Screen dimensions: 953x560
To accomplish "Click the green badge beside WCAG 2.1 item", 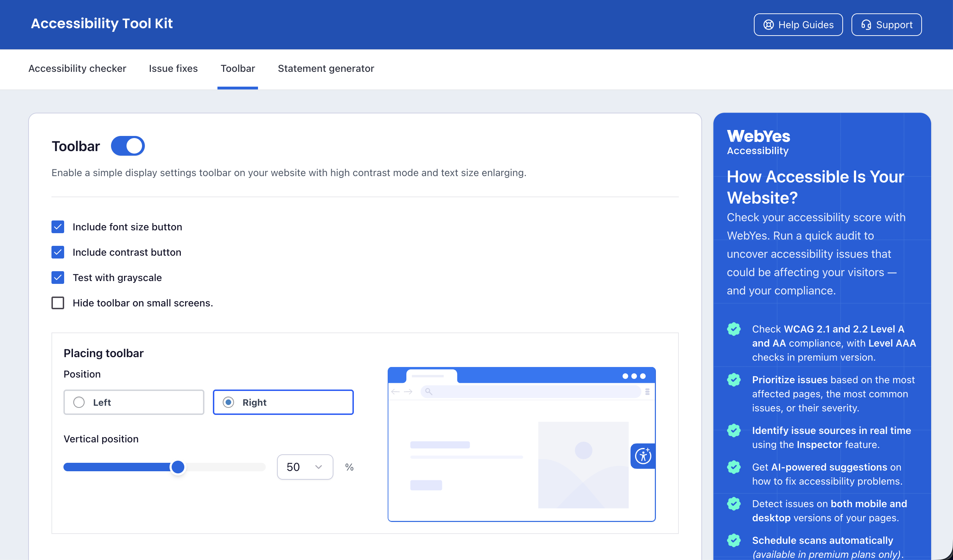I will coord(734,329).
